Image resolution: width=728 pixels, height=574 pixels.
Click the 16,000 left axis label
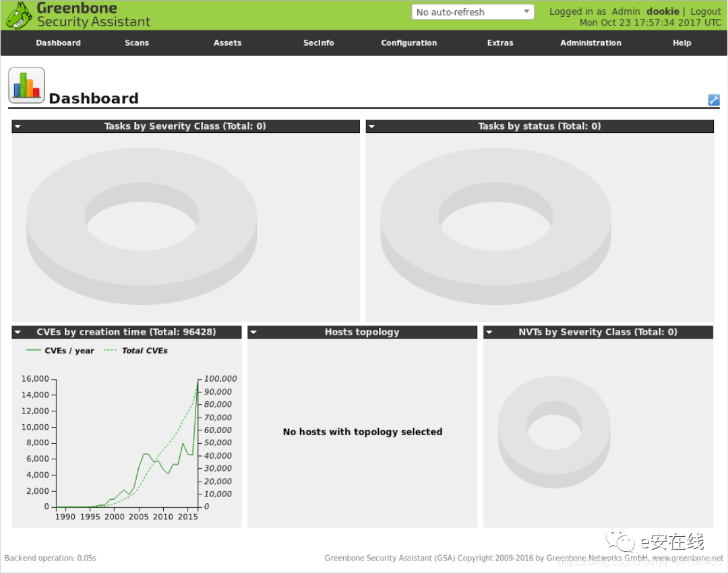[x=35, y=379]
